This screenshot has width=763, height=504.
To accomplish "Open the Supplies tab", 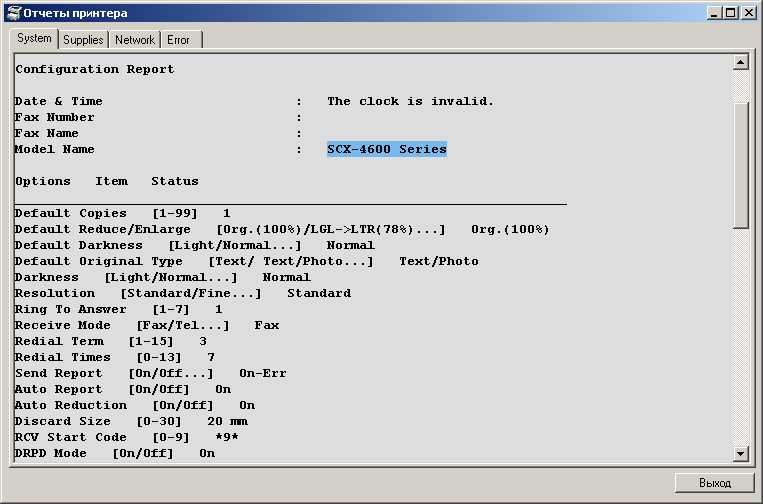I will pyautogui.click(x=83, y=40).
